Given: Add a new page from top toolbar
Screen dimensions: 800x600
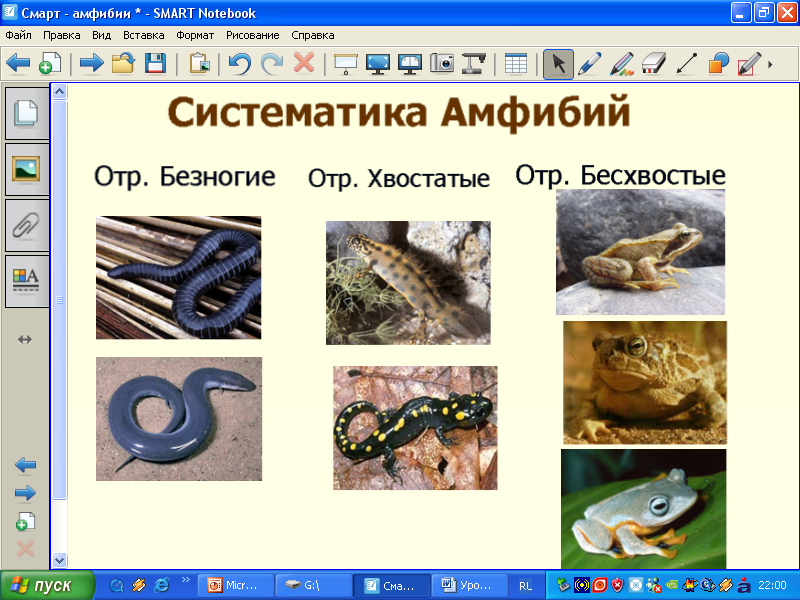Looking at the screenshot, I should click(x=50, y=64).
